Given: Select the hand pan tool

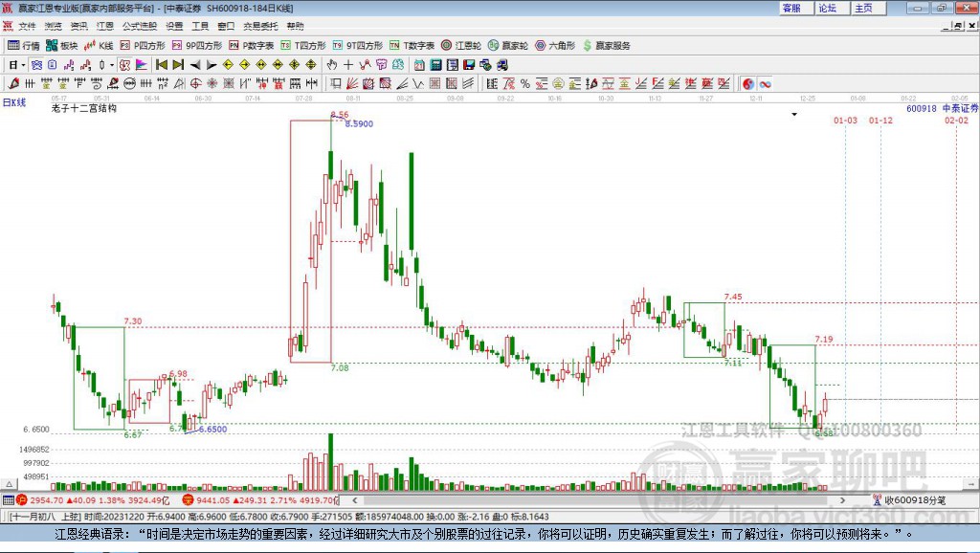Looking at the screenshot, I should 332,65.
